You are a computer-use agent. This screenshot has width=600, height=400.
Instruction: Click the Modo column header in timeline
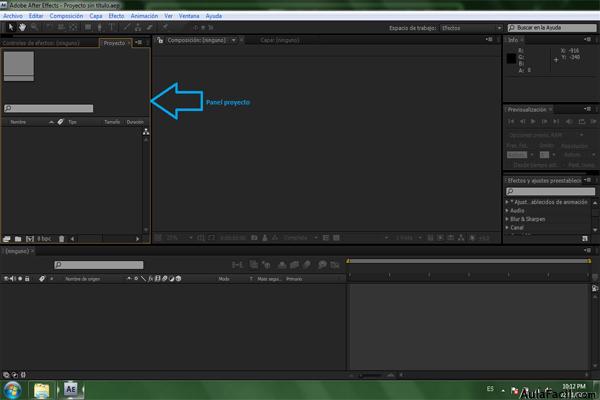point(224,279)
